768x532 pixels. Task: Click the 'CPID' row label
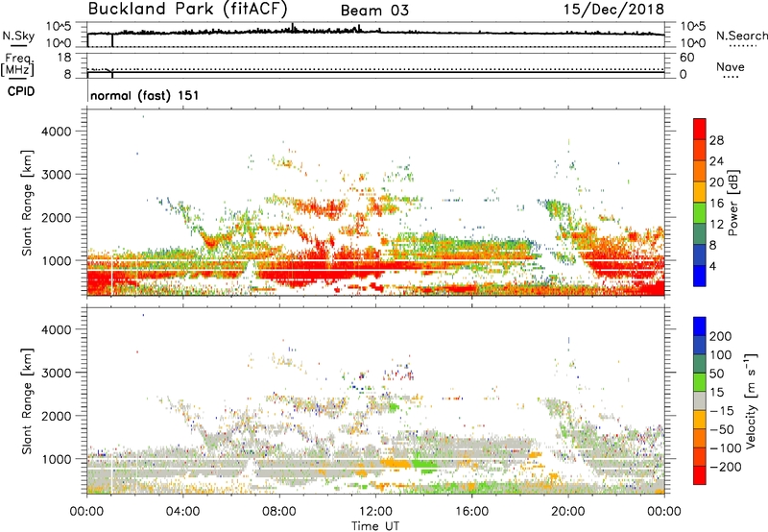(x=21, y=91)
